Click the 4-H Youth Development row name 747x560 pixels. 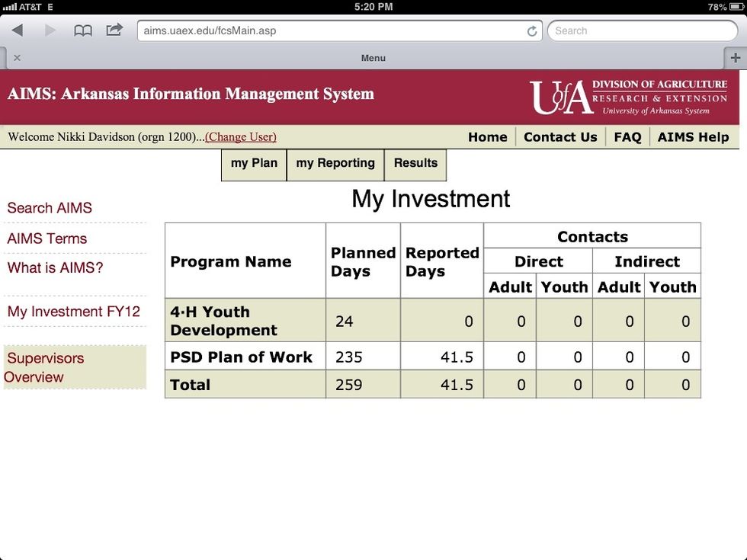tap(224, 321)
